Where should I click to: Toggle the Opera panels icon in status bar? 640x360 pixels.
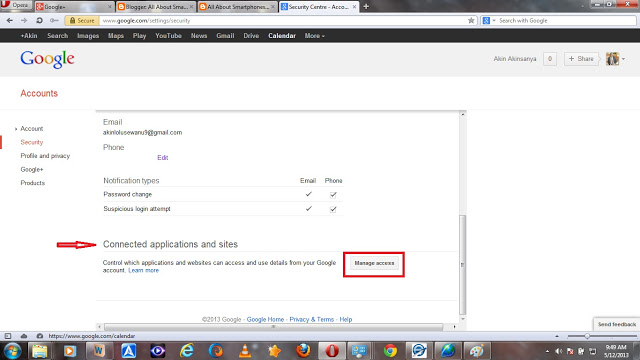[8, 336]
